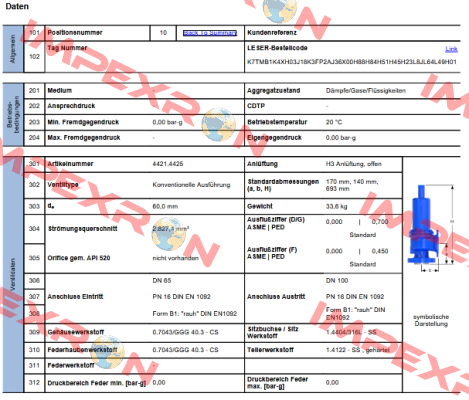Image resolution: width=469 pixels, height=400 pixels.
Task: Select the Medium row label
Action: pos(60,91)
